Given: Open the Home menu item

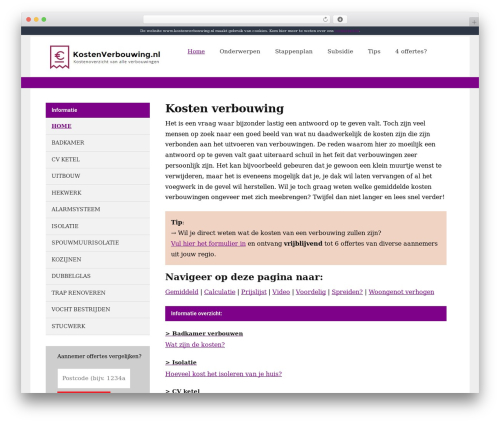Looking at the screenshot, I should [196, 51].
